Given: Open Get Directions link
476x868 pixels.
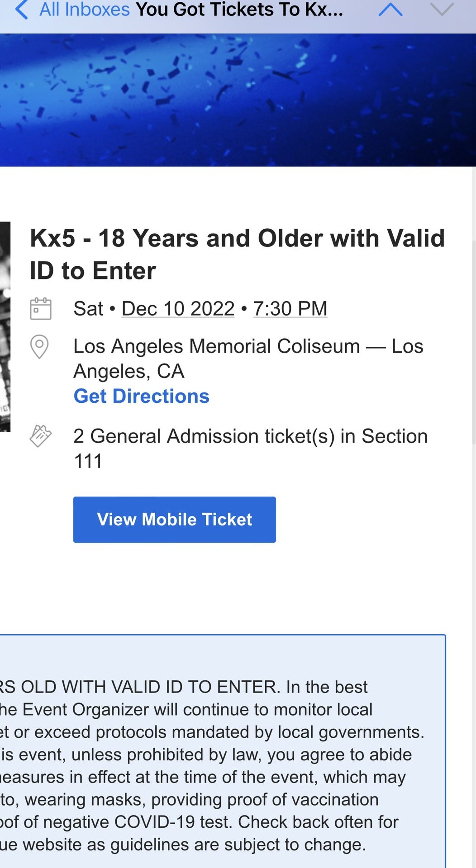Looking at the screenshot, I should [x=142, y=396].
